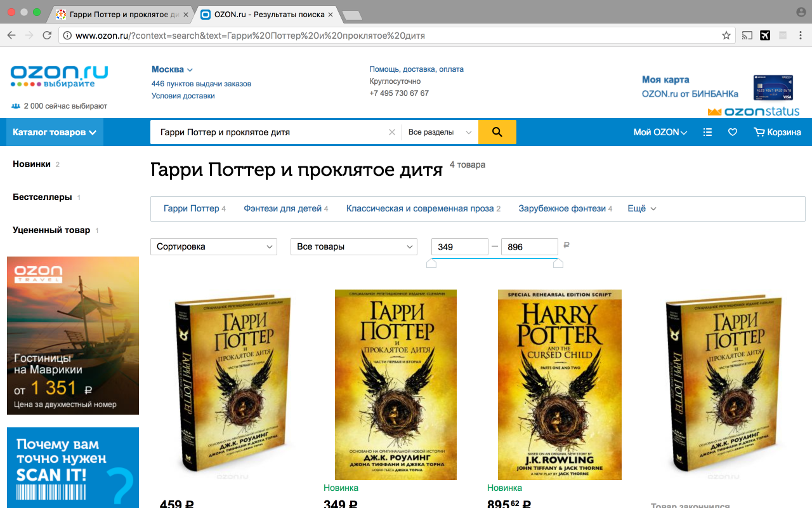
Task: Click the OZON Travel Mauritius hotels banner
Action: (x=73, y=335)
